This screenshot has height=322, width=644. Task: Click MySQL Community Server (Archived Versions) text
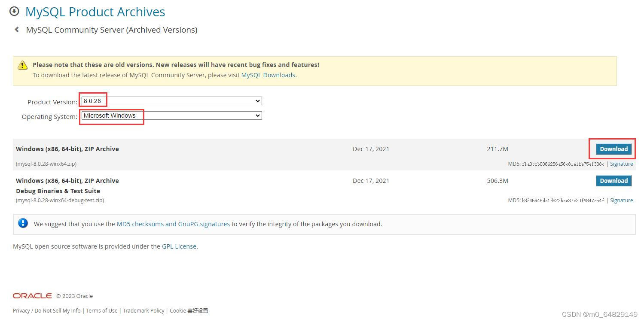[x=112, y=30]
